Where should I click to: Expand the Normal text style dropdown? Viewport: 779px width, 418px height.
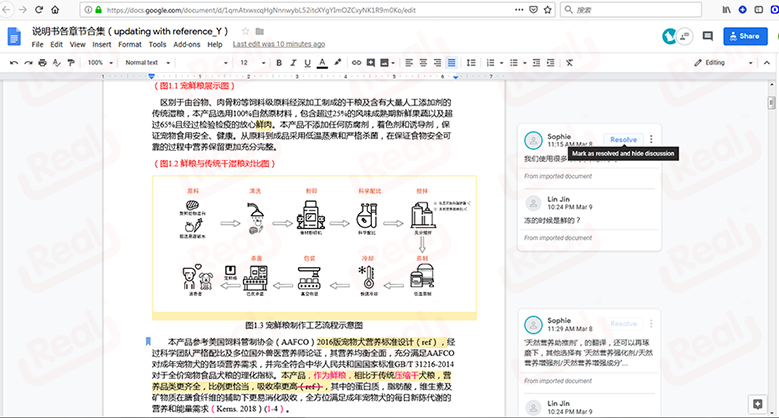pos(148,62)
